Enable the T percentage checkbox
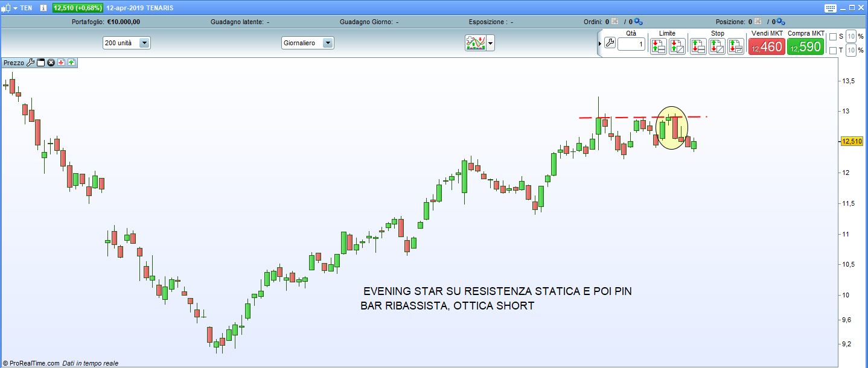The height and width of the screenshot is (368, 868). pyautogui.click(x=833, y=51)
